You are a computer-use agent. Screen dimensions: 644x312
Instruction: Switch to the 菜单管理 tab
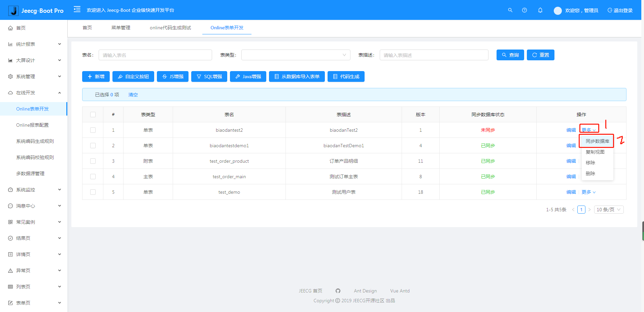121,28
